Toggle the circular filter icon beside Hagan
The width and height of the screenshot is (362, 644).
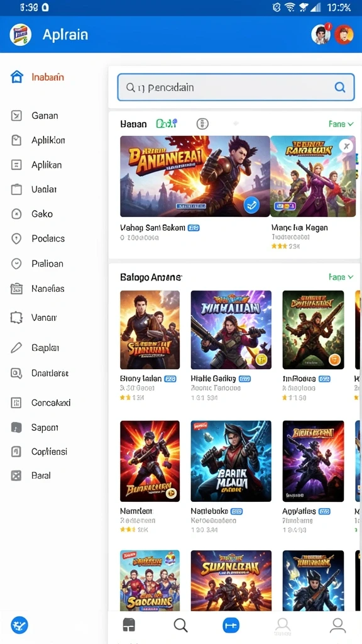point(203,123)
